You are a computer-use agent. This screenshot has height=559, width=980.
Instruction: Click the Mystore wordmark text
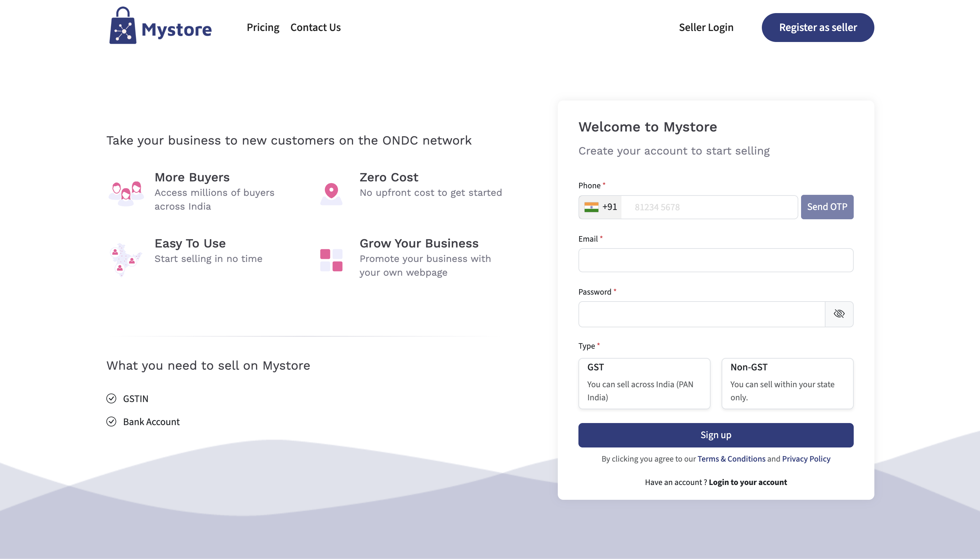[x=177, y=30]
